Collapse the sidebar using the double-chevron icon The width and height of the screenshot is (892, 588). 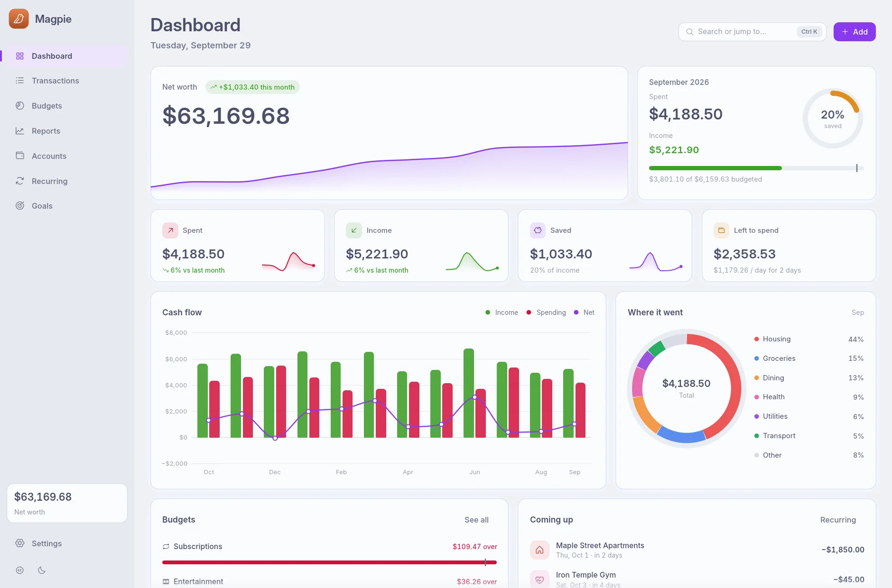[20, 570]
